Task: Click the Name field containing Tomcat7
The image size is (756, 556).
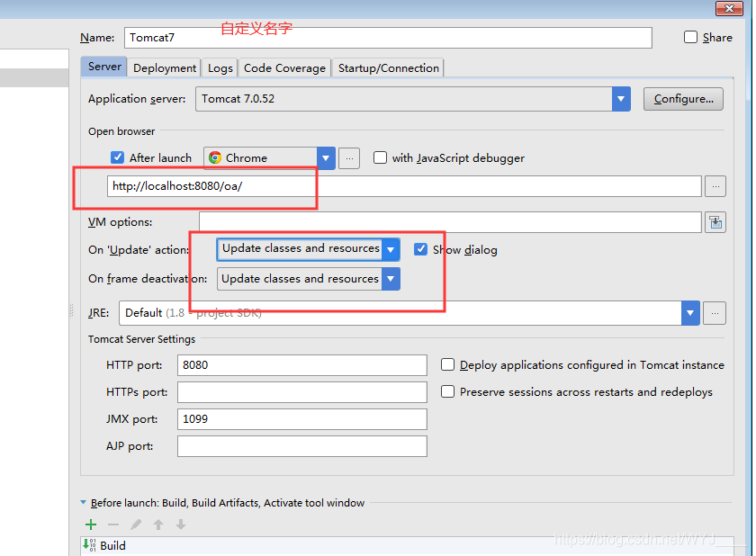Action: [388, 38]
